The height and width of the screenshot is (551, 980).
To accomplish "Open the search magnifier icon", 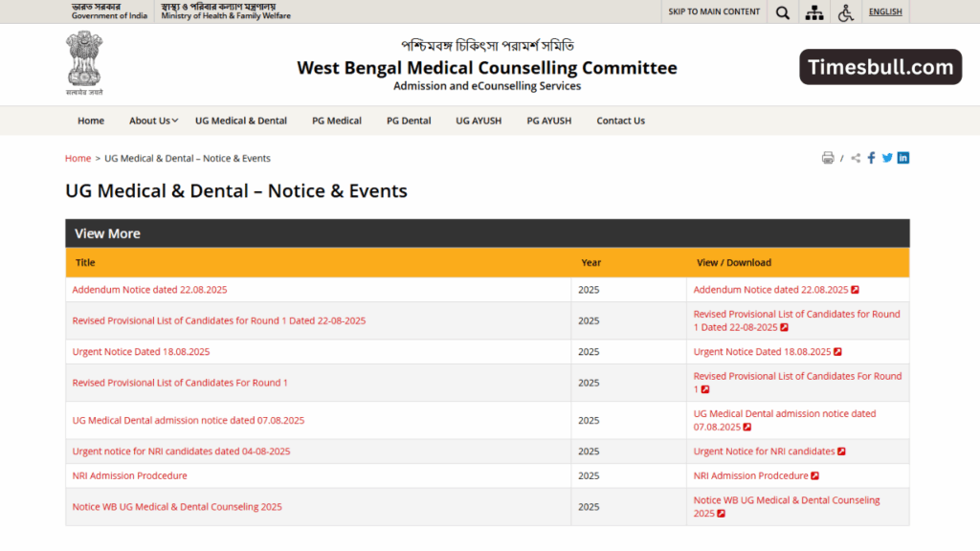I will pyautogui.click(x=782, y=11).
